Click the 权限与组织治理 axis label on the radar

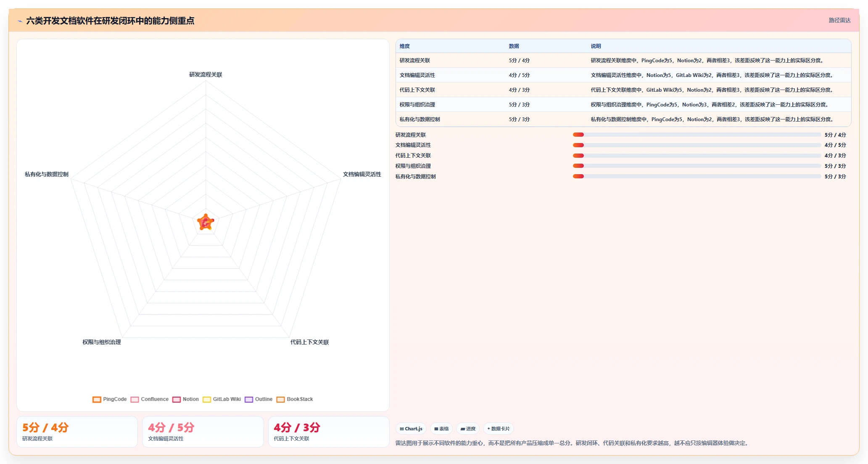click(x=102, y=342)
